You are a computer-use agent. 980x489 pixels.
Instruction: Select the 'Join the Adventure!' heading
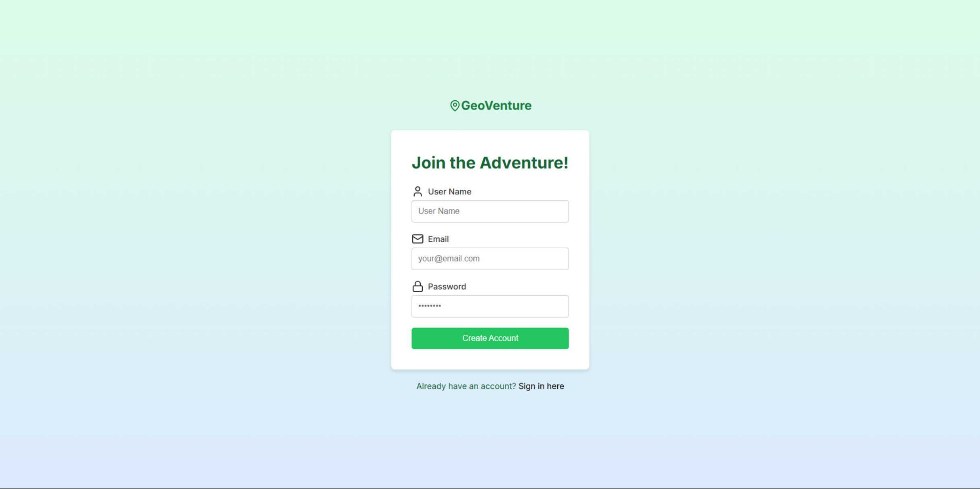pos(490,163)
